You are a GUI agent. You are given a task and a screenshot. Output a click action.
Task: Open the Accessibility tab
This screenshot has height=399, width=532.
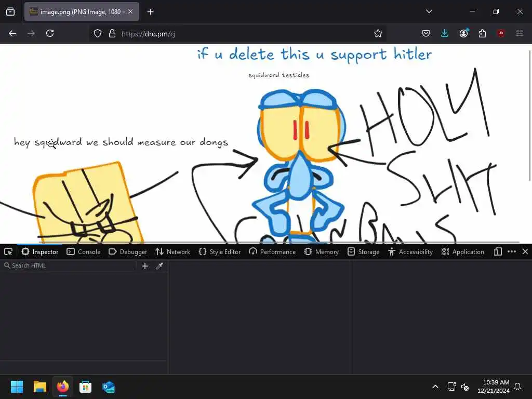pos(410,252)
